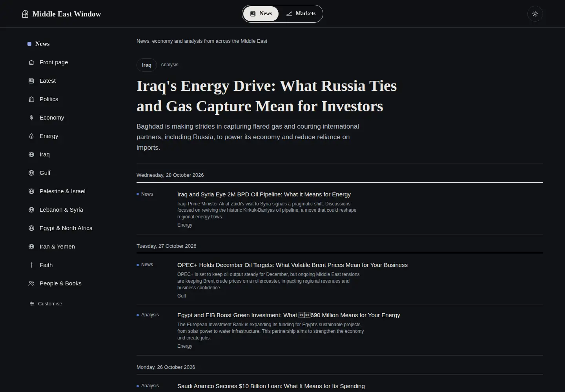Open OPEC+ Holds December Oil Targets article
This screenshot has height=392, width=565.
292,265
